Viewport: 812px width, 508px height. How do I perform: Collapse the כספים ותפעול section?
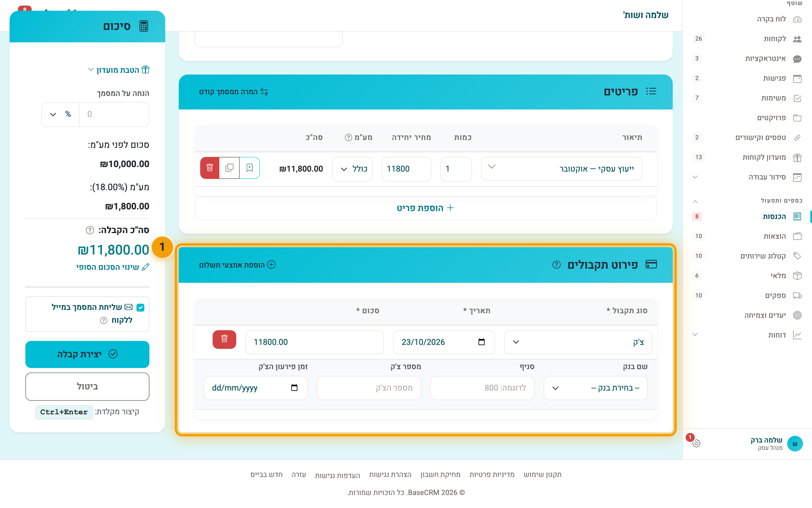click(695, 201)
